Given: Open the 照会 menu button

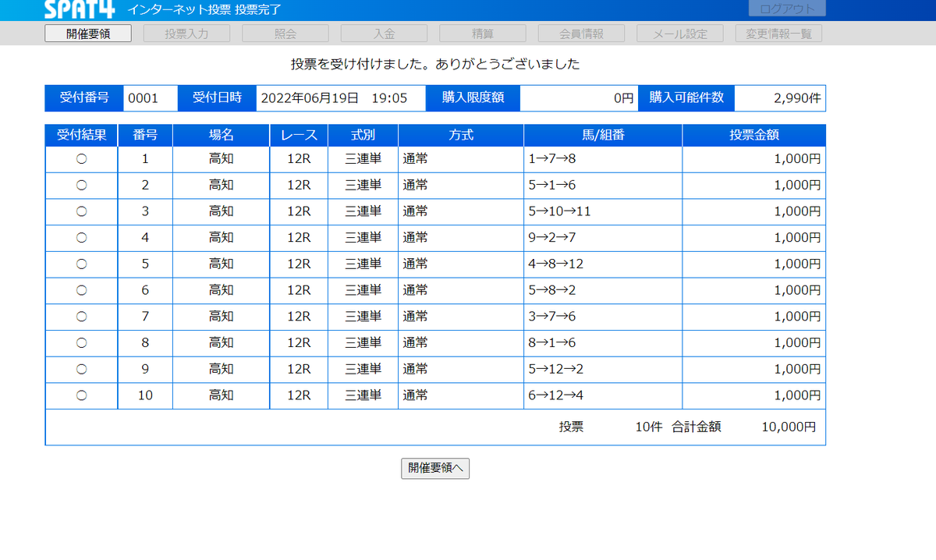Looking at the screenshot, I should coord(285,34).
